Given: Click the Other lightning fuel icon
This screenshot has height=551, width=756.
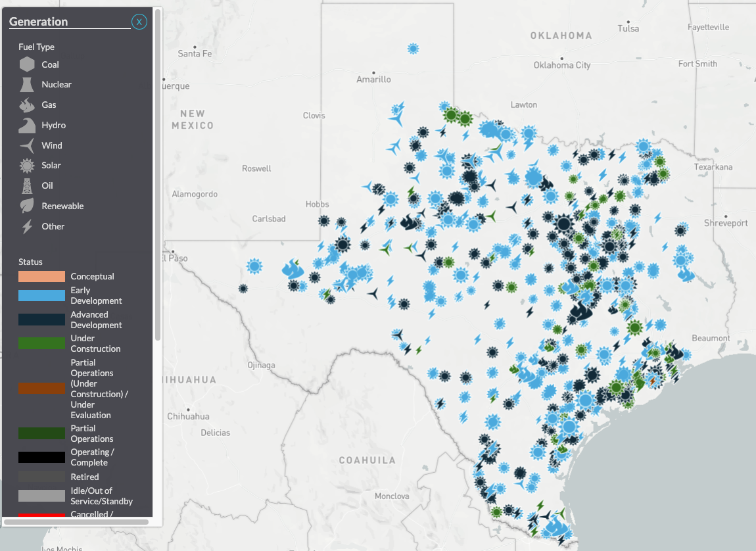Looking at the screenshot, I should point(28,226).
